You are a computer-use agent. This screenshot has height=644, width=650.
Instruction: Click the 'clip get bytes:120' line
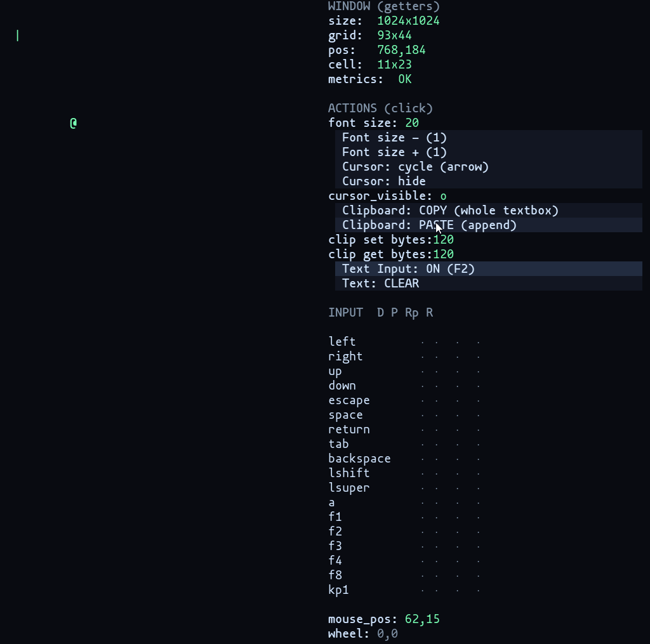(391, 254)
